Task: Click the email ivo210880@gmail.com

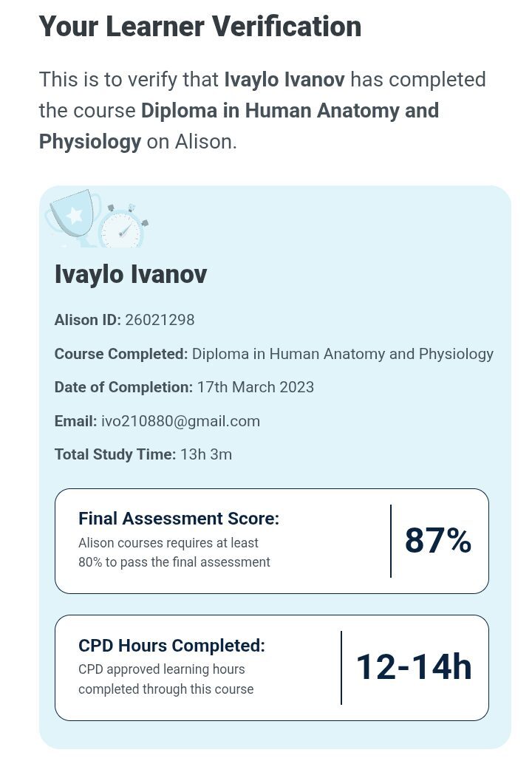Action: pyautogui.click(x=180, y=421)
